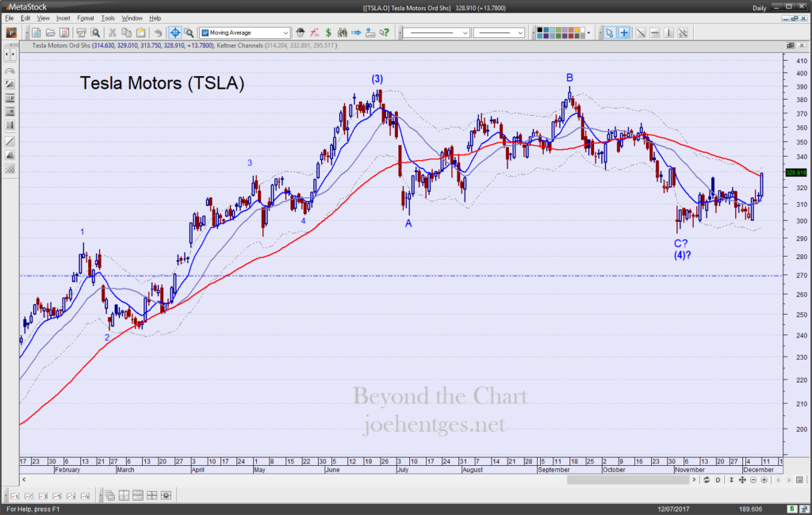812x515 pixels.
Task: Click the scroll left arrow under chart
Action: (24, 480)
